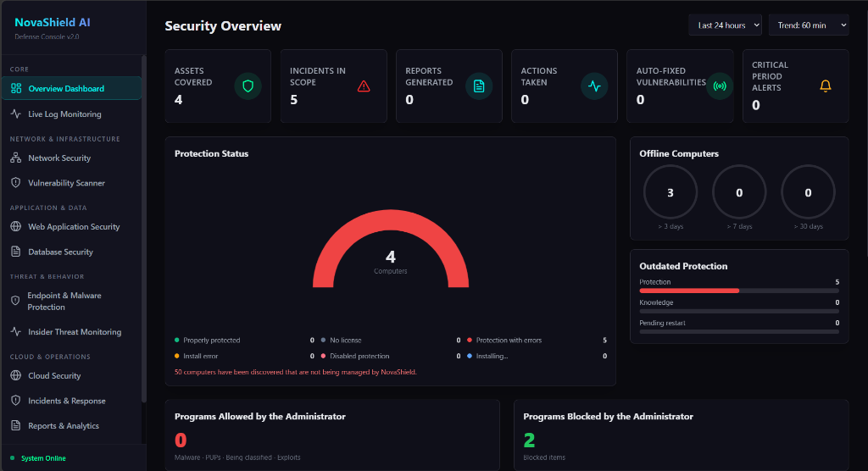This screenshot has height=471, width=868.
Task: Click the Knowledge outdated progress bar
Action: click(x=739, y=311)
